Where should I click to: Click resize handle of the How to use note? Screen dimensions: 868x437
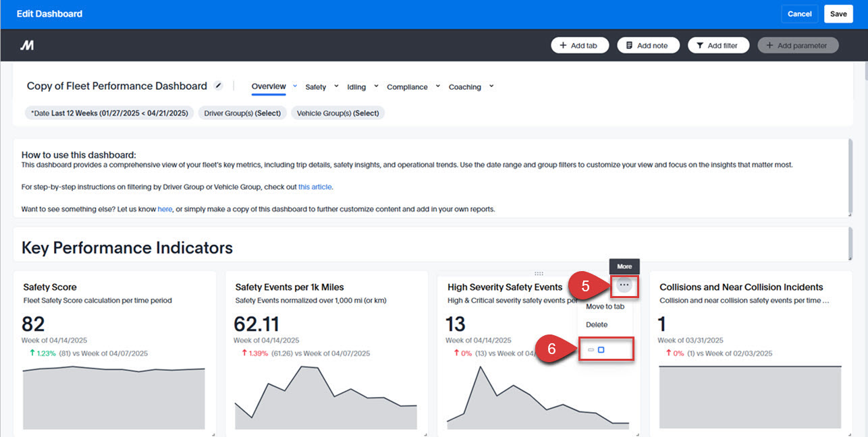[x=849, y=214]
